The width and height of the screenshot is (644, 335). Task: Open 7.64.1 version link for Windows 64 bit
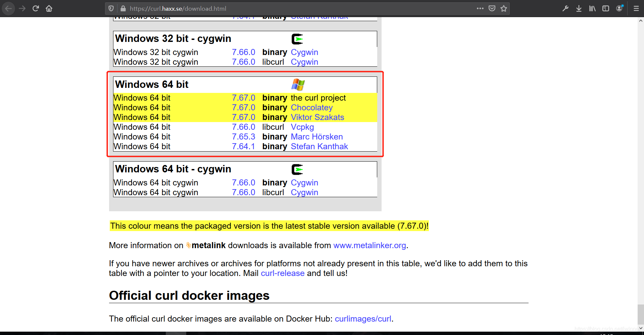[x=243, y=147]
